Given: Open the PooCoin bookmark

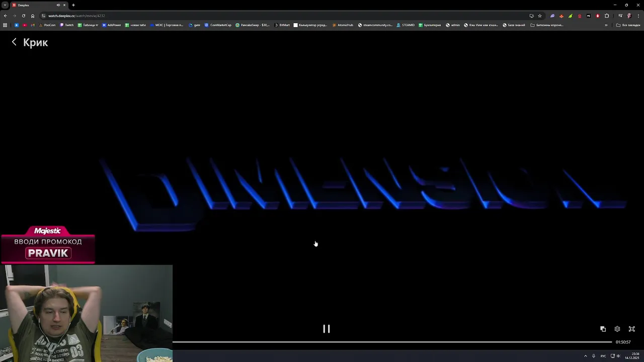Looking at the screenshot, I should pos(47,25).
